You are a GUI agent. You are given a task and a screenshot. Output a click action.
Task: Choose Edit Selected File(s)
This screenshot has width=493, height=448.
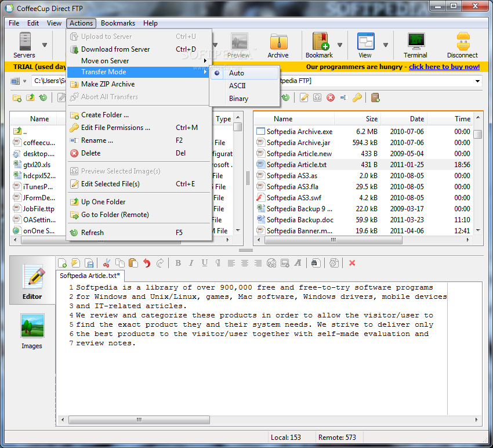(x=139, y=184)
